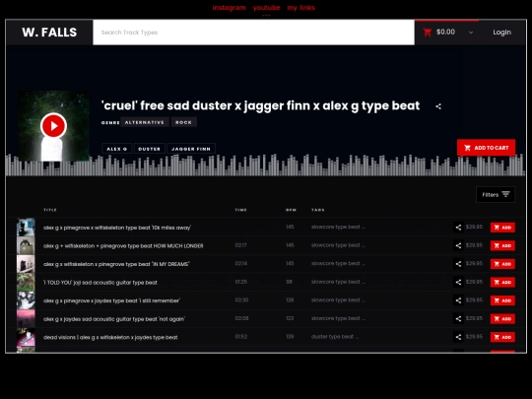Open the Filters menu
The width and height of the screenshot is (532, 399).
(496, 194)
